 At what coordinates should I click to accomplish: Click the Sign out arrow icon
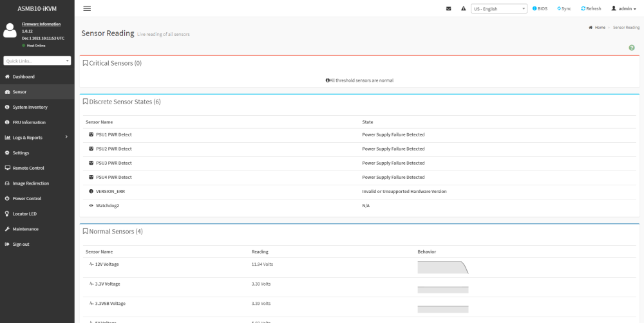7,245
